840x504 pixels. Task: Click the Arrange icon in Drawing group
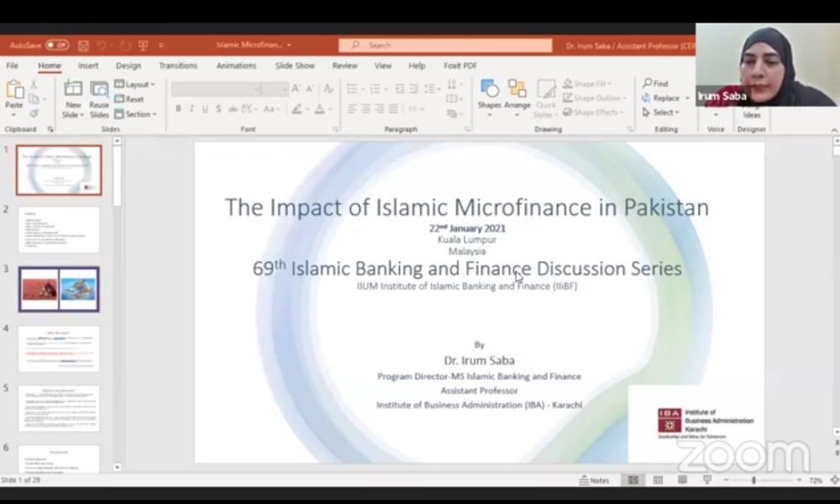[x=517, y=88]
